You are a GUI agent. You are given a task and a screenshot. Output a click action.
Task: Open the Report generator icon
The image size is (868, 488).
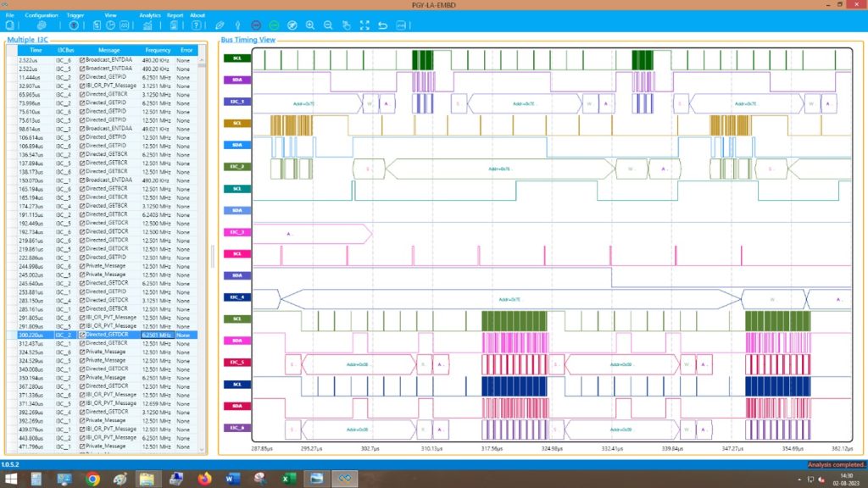pyautogui.click(x=173, y=25)
